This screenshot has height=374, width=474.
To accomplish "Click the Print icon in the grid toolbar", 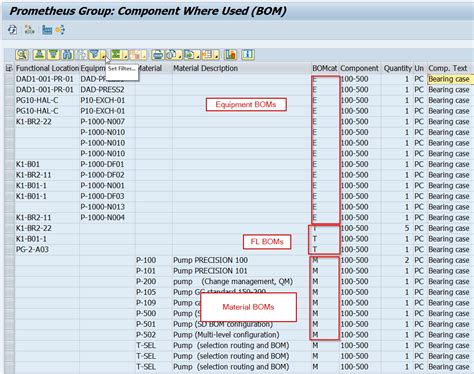I will [158, 55].
